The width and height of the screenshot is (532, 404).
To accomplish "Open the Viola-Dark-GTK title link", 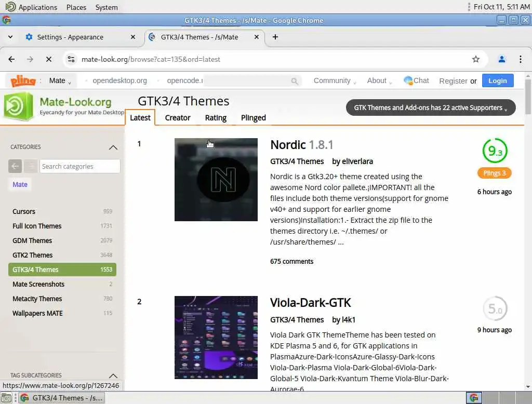I will [x=311, y=303].
